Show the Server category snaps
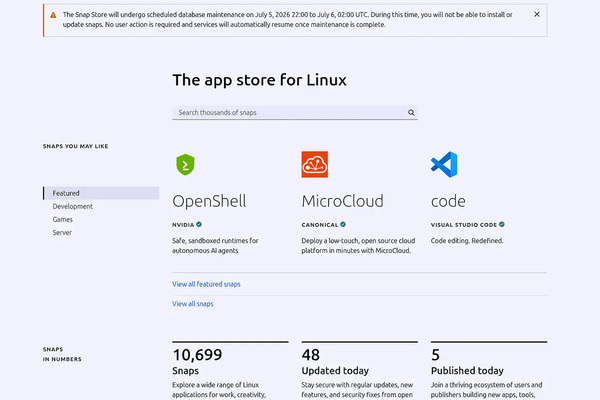The image size is (600, 400). click(x=62, y=232)
